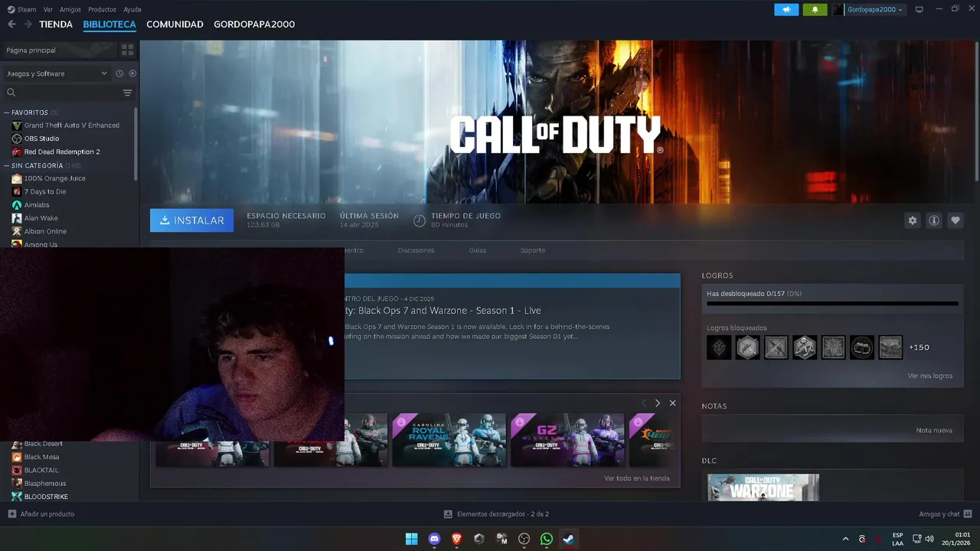Viewport: 980px width, 551px height.
Task: Open Call of Duty settings gear
Action: tap(912, 220)
